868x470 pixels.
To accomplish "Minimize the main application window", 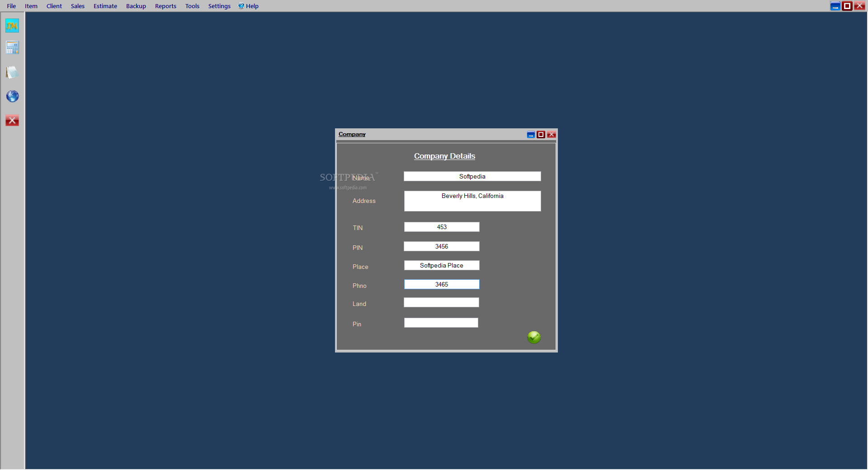I will click(835, 6).
